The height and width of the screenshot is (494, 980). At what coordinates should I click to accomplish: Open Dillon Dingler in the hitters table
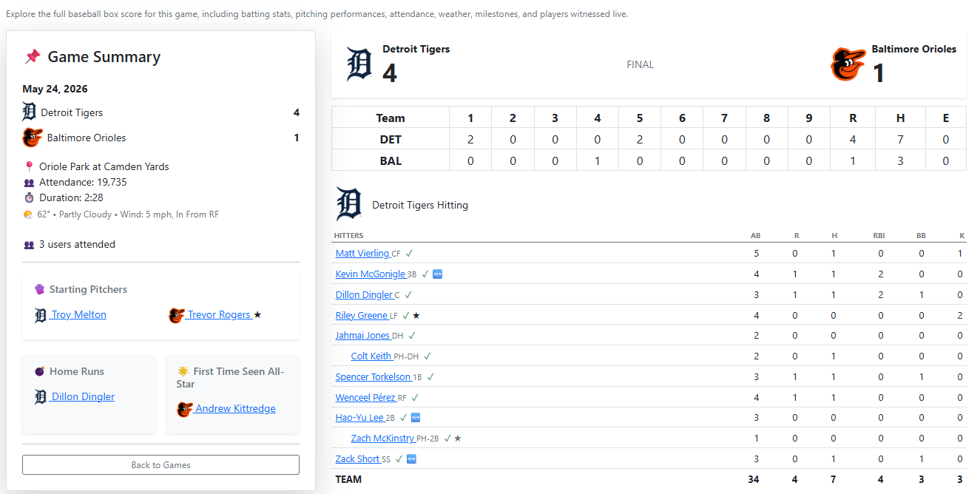pyautogui.click(x=364, y=295)
